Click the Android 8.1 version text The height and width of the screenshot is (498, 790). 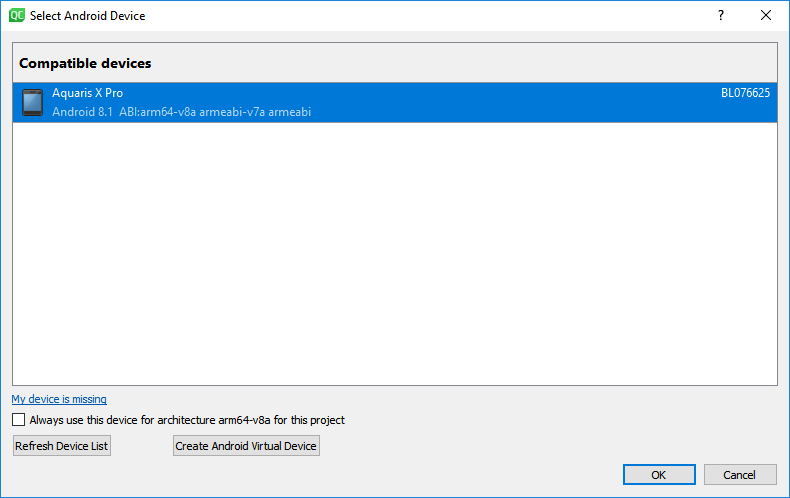(x=76, y=112)
